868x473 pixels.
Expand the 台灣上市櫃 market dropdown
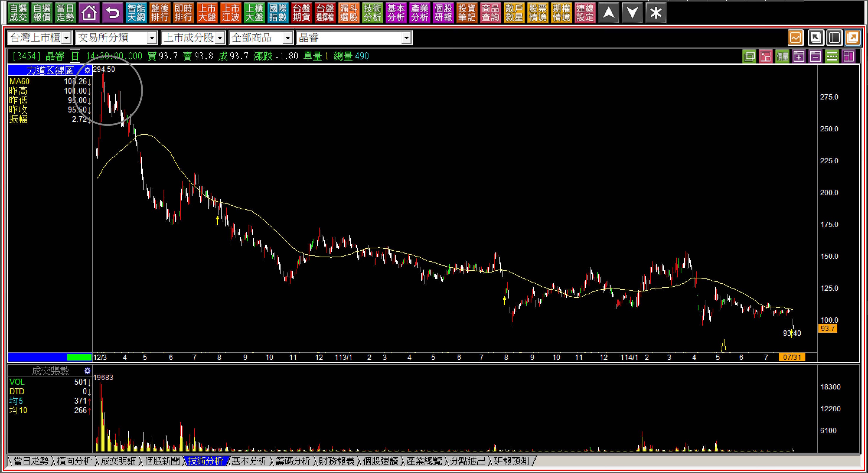[x=67, y=38]
